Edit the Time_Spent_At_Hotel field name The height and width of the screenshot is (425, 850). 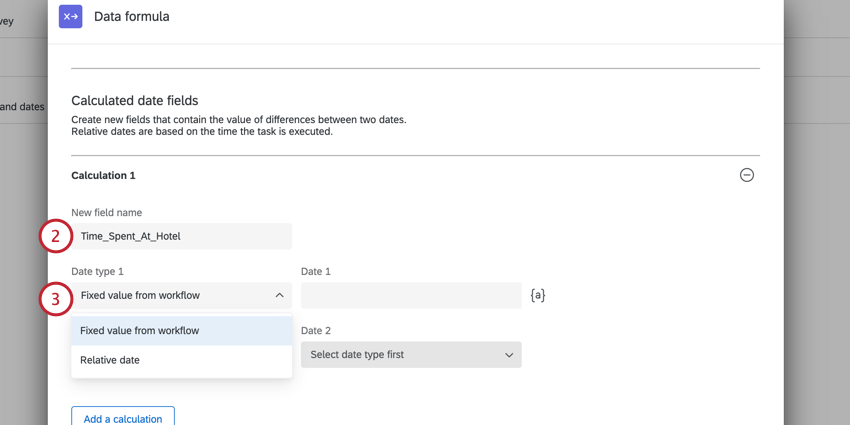[x=181, y=236]
